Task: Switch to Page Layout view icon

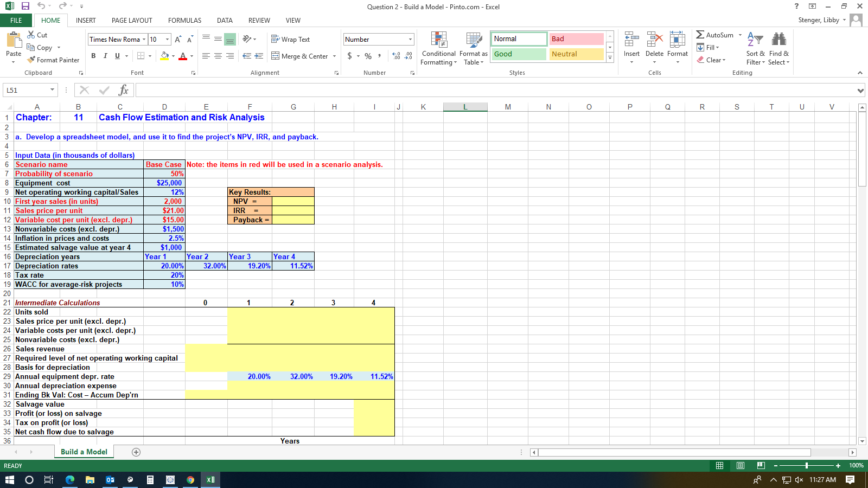Action: click(x=741, y=465)
